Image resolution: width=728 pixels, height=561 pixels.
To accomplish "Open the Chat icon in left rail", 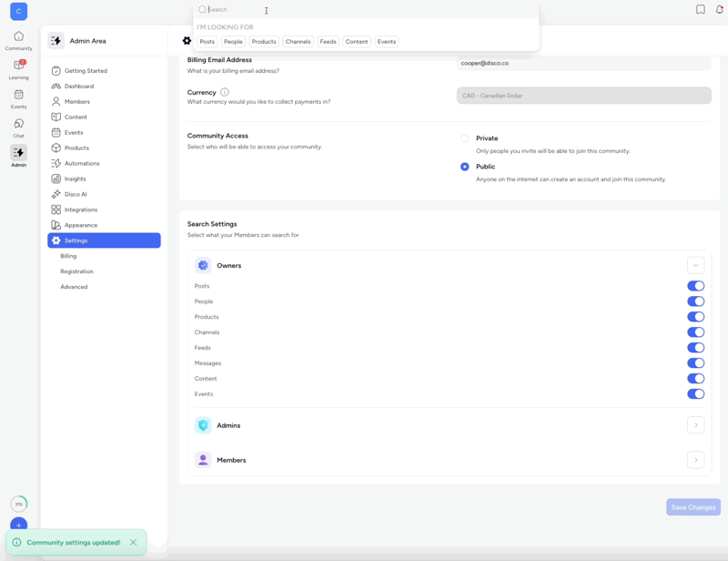I will pyautogui.click(x=18, y=124).
